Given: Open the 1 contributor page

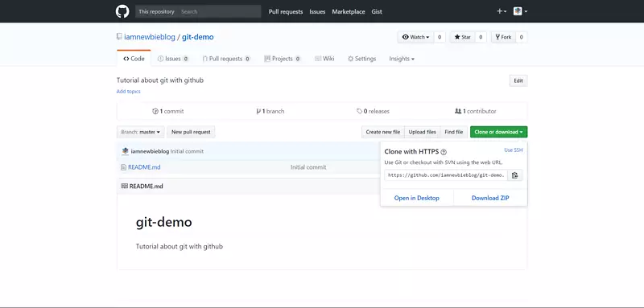Looking at the screenshot, I should point(476,111).
